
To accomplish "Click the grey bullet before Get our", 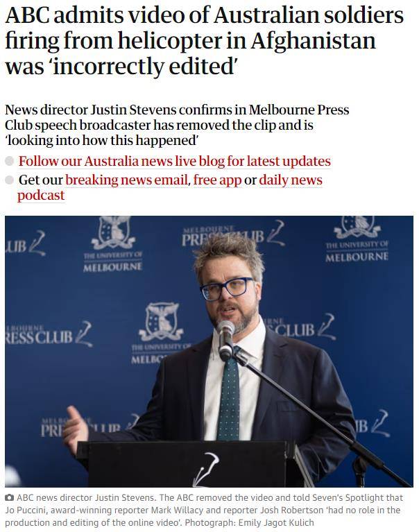I will tap(10, 180).
